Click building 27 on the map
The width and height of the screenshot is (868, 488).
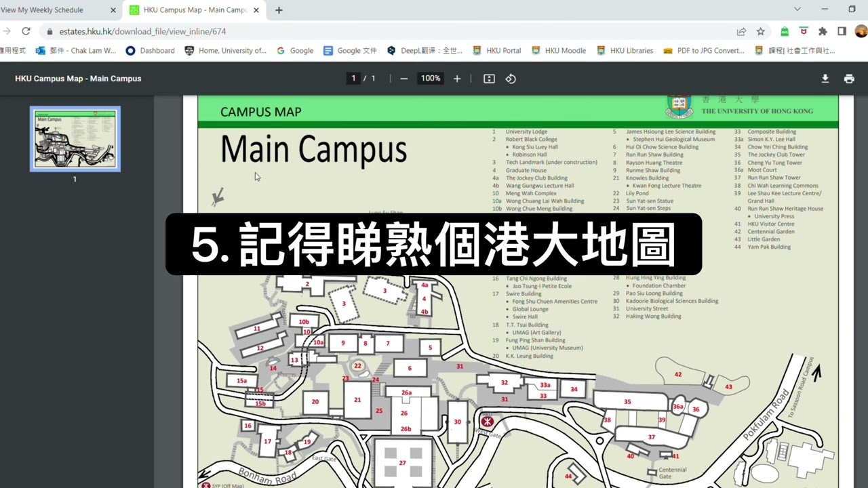coord(403,463)
